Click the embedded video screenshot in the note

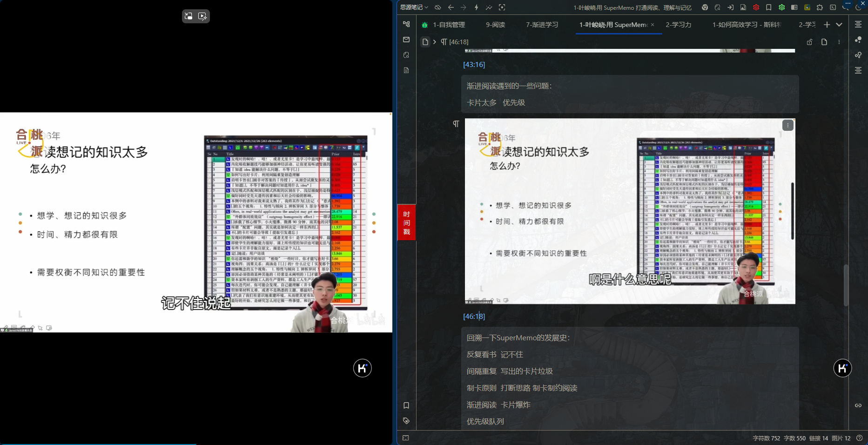(630, 211)
